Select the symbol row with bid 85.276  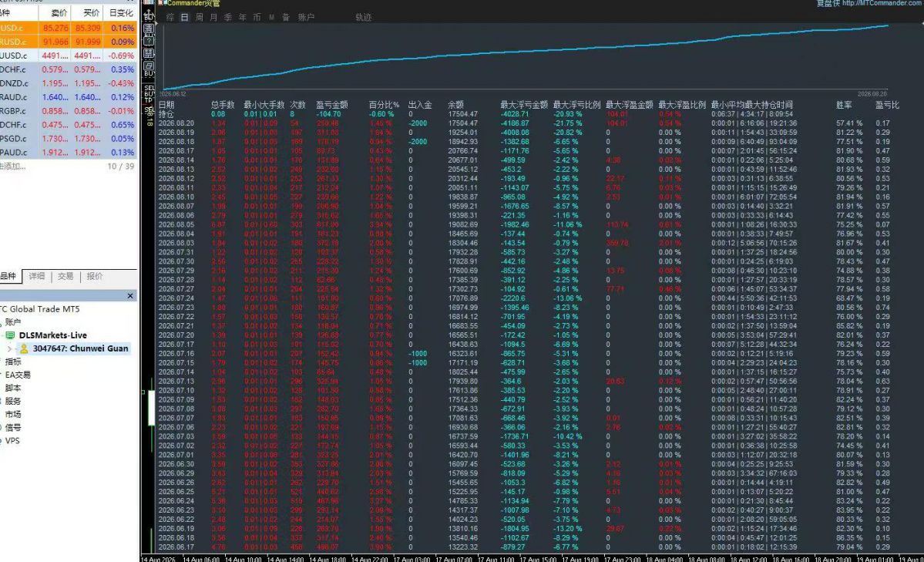click(69, 28)
